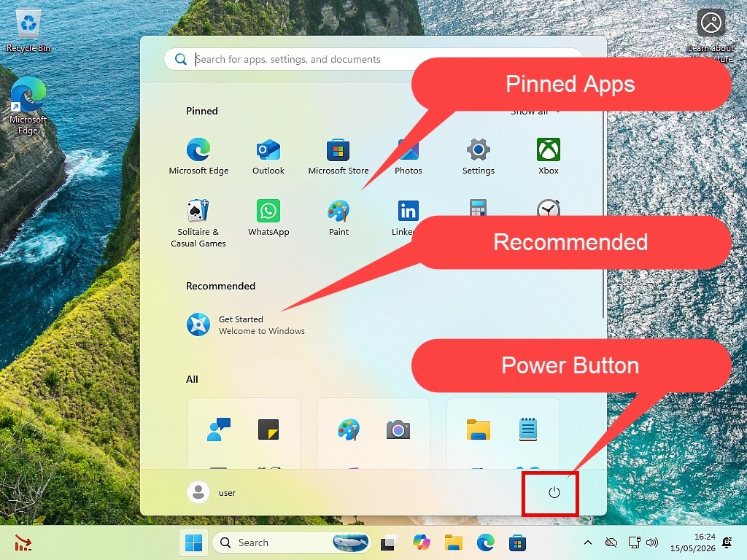Launch the pinned Xbox app
747x560 pixels.
pos(549,156)
